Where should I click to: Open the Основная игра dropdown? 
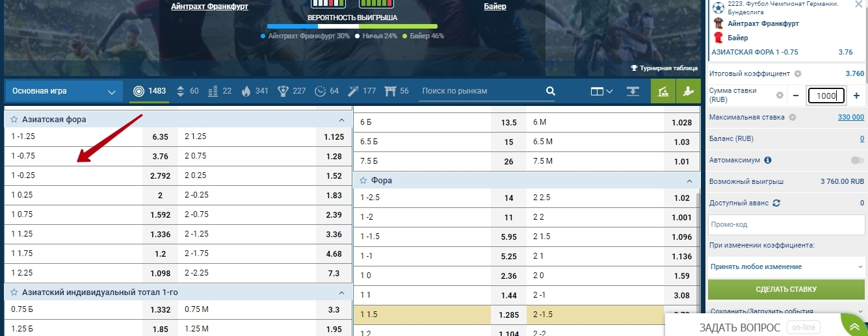64,91
